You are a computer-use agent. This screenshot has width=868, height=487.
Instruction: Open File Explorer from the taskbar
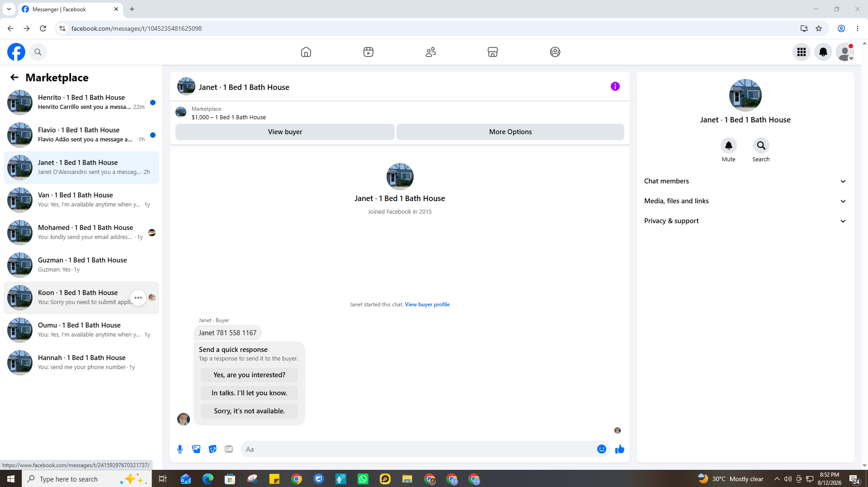pyautogui.click(x=407, y=479)
